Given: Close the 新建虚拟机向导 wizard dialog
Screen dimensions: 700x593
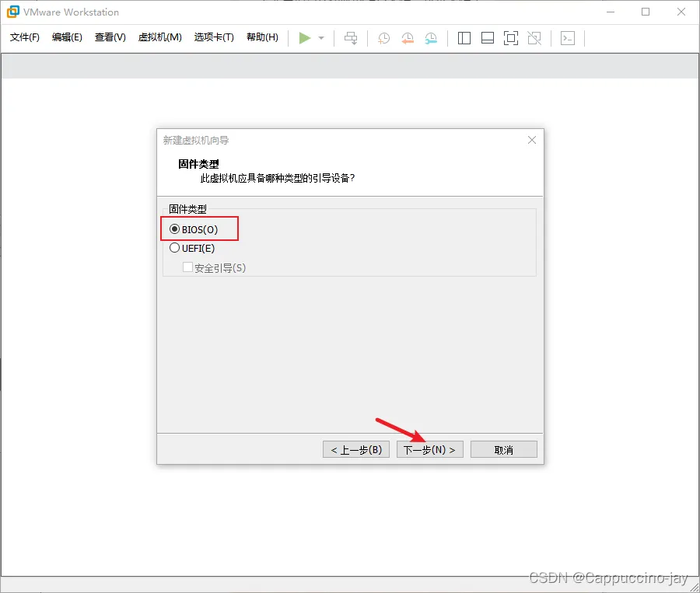Looking at the screenshot, I should tap(532, 140).
